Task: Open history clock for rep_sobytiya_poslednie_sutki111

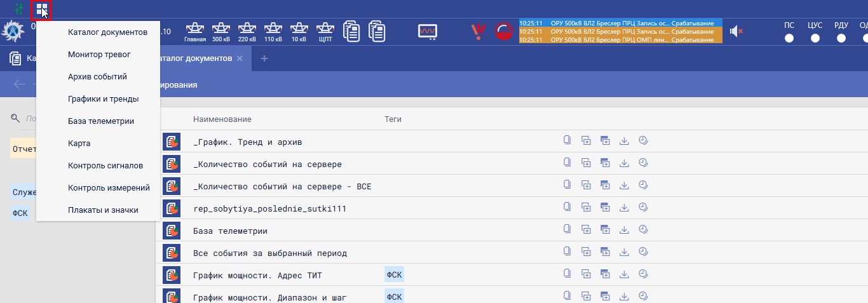Action: (642, 207)
